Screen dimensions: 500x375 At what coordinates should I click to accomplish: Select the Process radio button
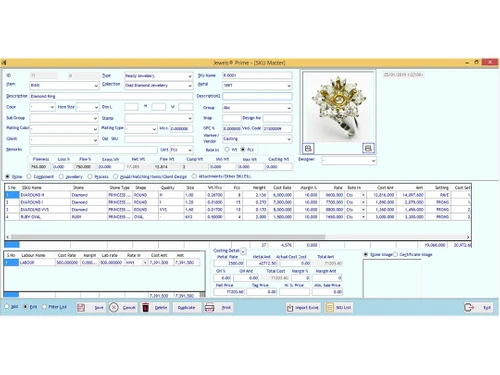tap(90, 176)
